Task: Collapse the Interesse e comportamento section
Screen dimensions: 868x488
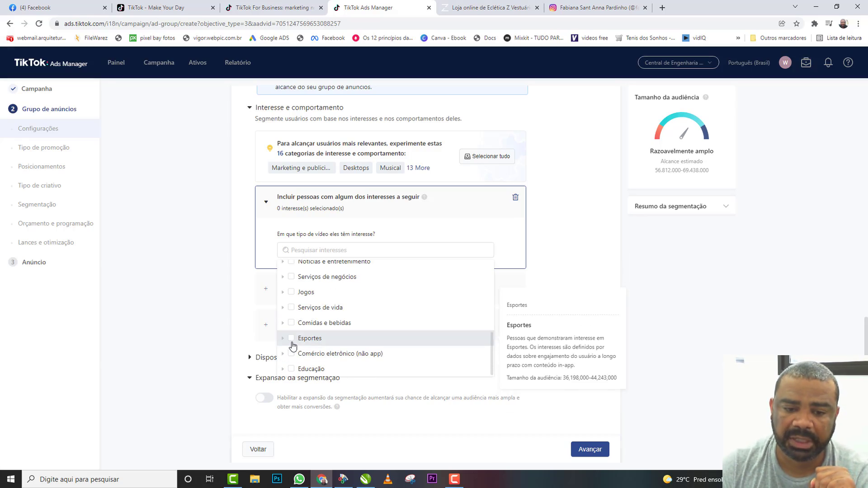Action: tap(250, 107)
